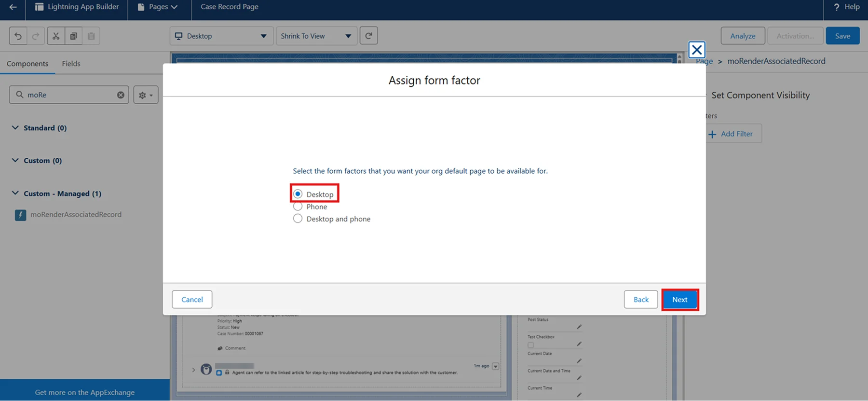Open the Lightning App Builder menu item
The image size is (868, 401).
click(77, 7)
